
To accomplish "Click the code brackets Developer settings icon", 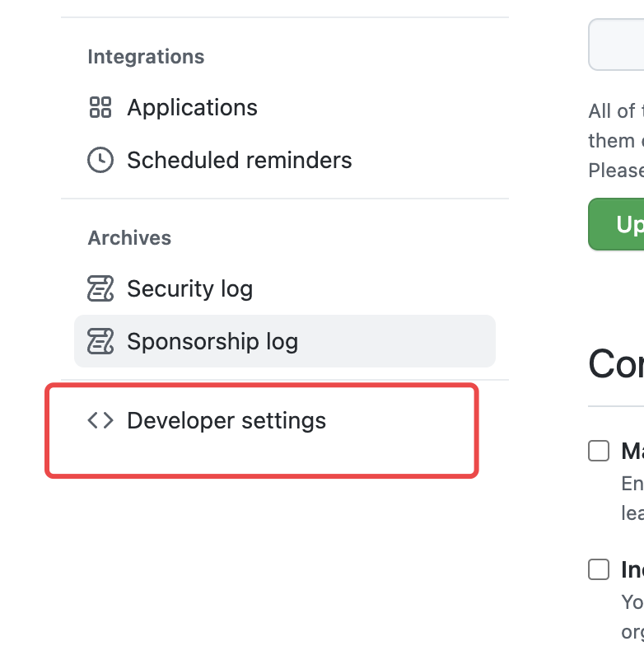I will tap(100, 421).
